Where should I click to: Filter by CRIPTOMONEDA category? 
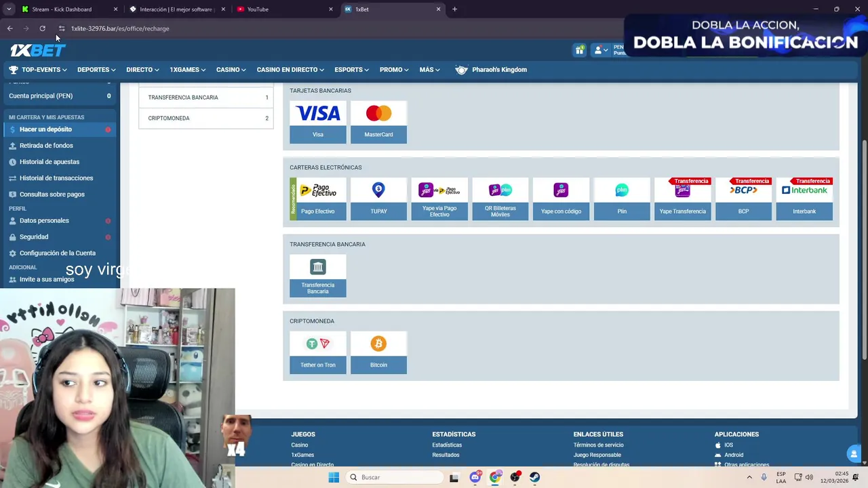(206, 118)
